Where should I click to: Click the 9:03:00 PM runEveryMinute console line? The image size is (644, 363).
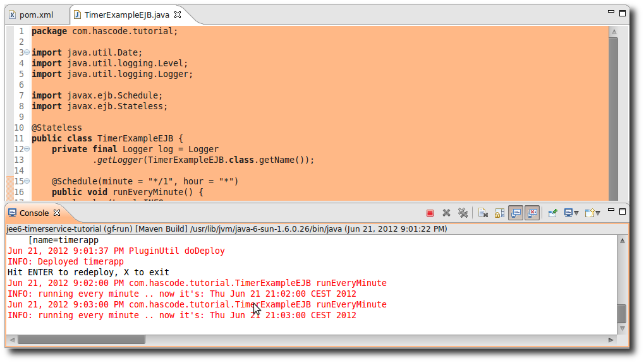coord(197,304)
